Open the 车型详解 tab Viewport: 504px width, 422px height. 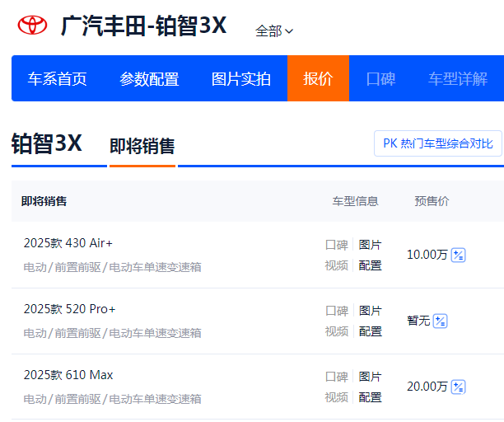[x=458, y=79]
